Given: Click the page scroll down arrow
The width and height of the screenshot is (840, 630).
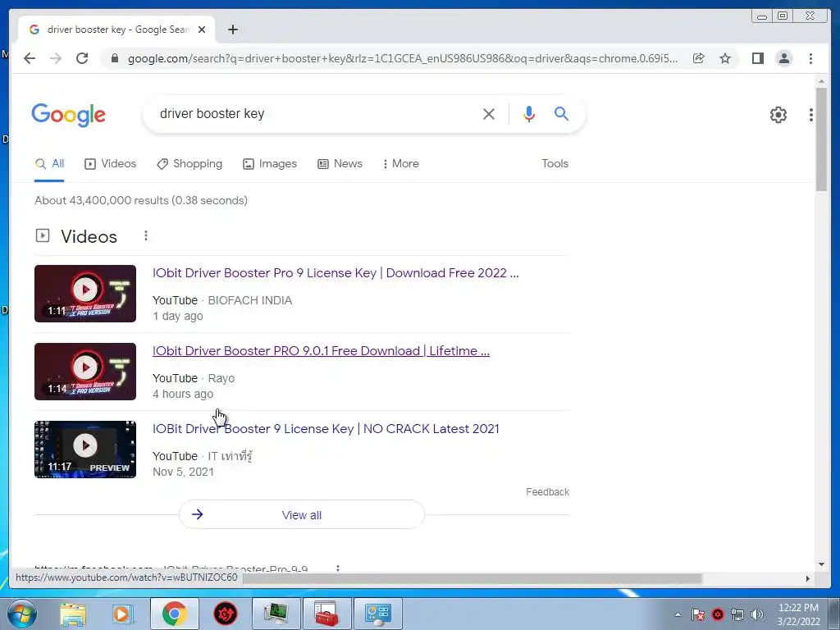Looking at the screenshot, I should 821,564.
